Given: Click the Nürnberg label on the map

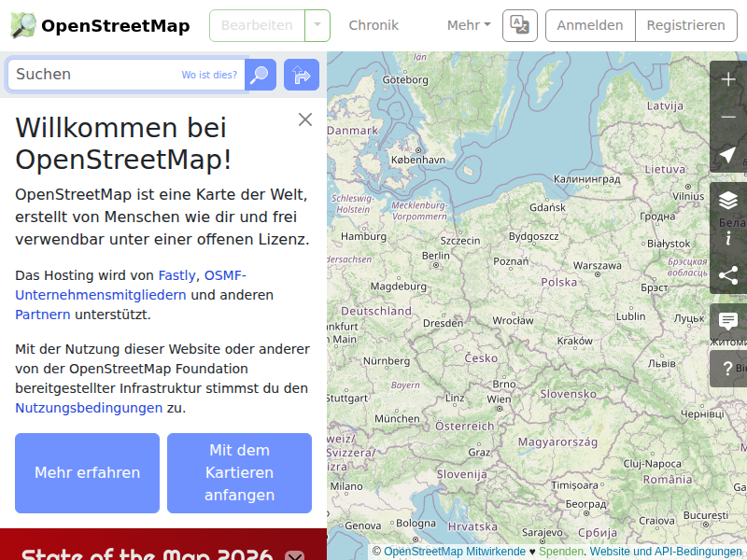Looking at the screenshot, I should click(387, 361).
